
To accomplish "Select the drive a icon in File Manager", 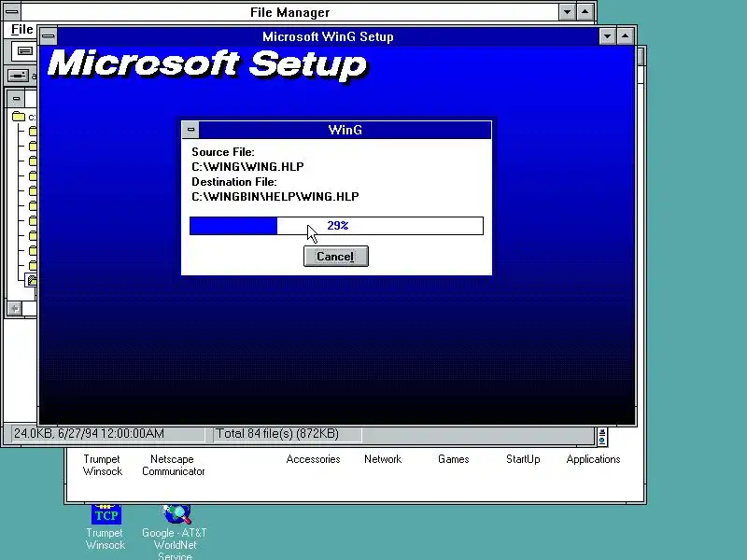I will (18, 76).
